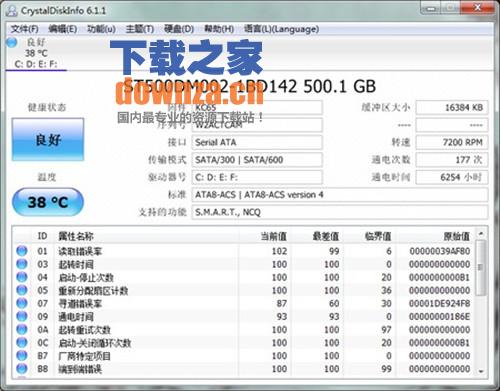Click the 38 °C temperature button

point(48,202)
